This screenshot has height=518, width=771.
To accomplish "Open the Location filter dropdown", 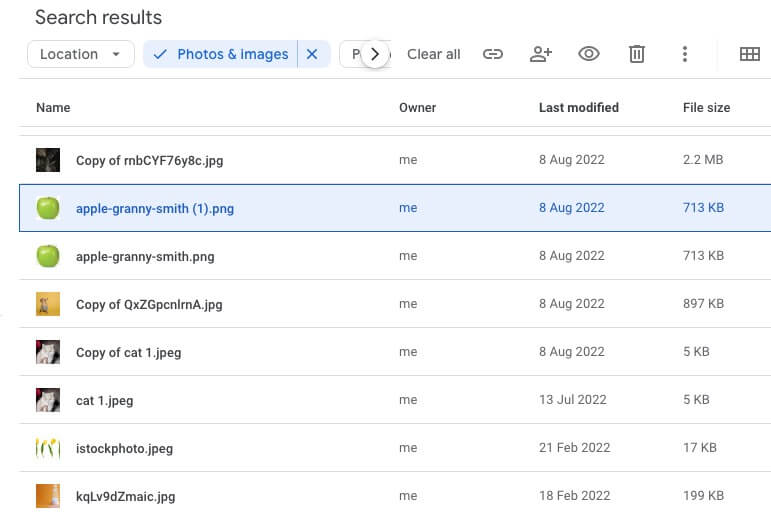I will click(x=81, y=54).
